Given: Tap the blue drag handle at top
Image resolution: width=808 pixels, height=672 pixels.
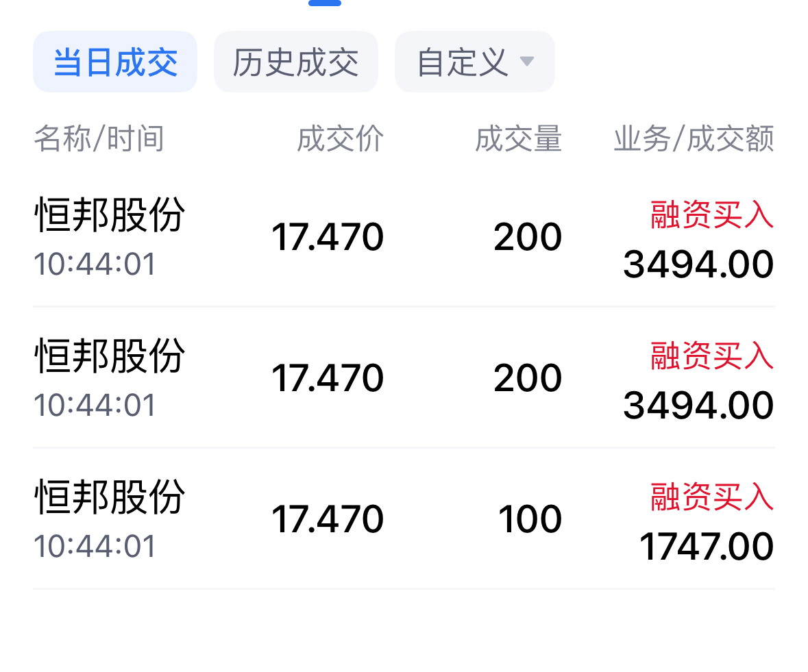Looking at the screenshot, I should point(325,3).
